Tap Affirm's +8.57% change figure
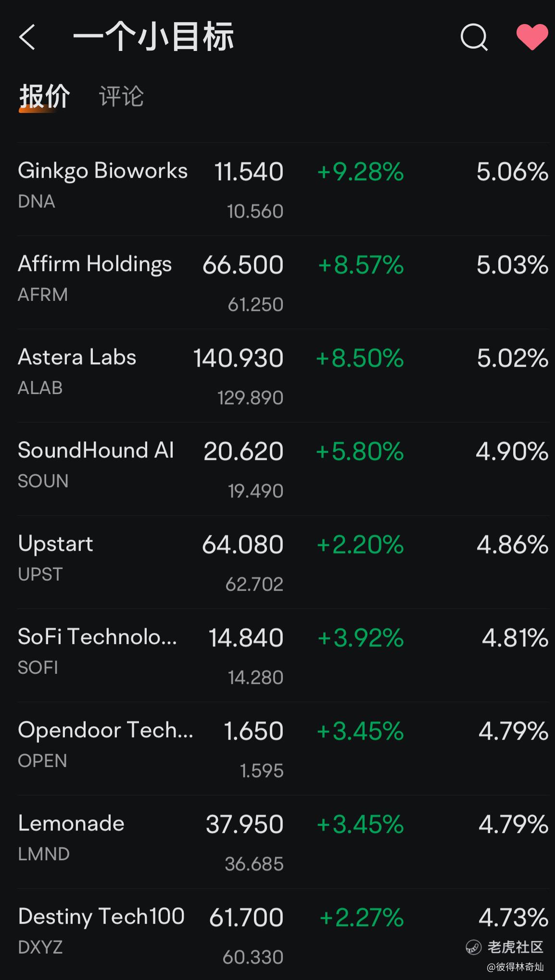555x980 pixels. tap(361, 265)
